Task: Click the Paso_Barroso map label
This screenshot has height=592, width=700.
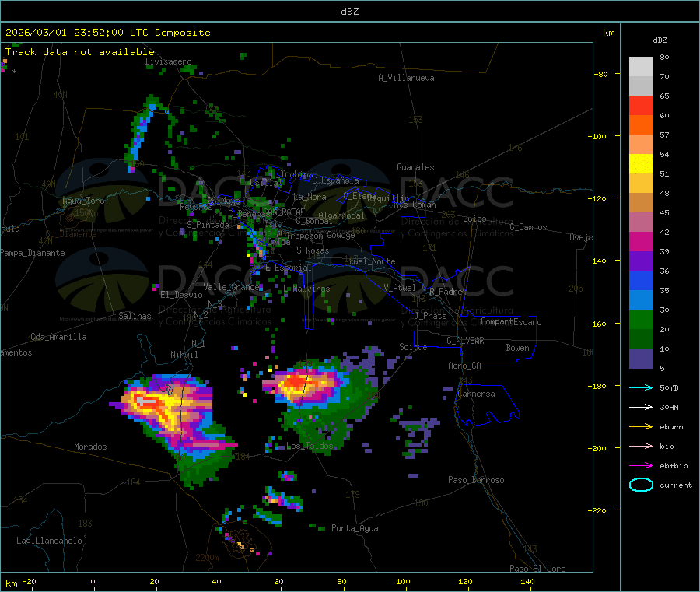Action: [x=476, y=480]
